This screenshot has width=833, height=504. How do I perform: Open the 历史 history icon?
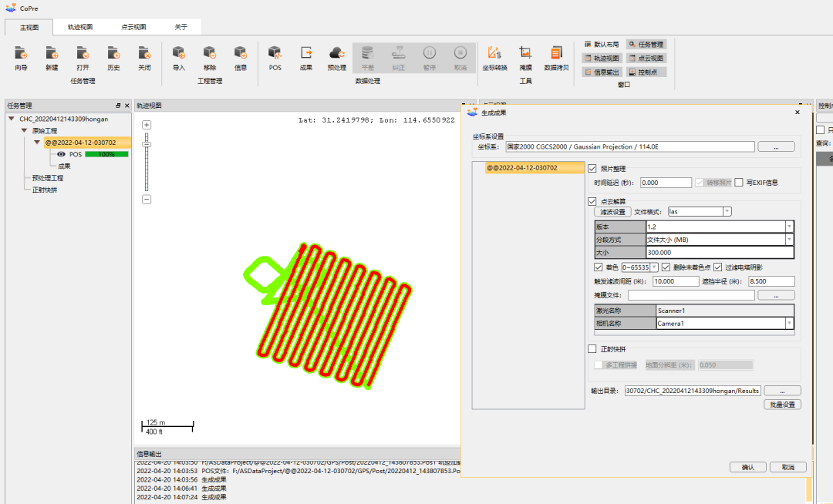pyautogui.click(x=113, y=54)
